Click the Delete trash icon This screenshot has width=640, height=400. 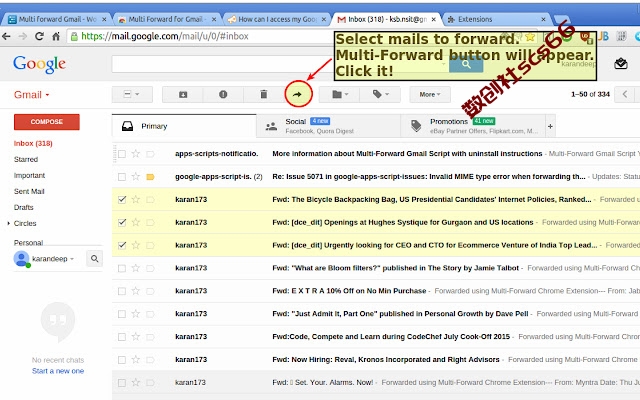pyautogui.click(x=264, y=94)
